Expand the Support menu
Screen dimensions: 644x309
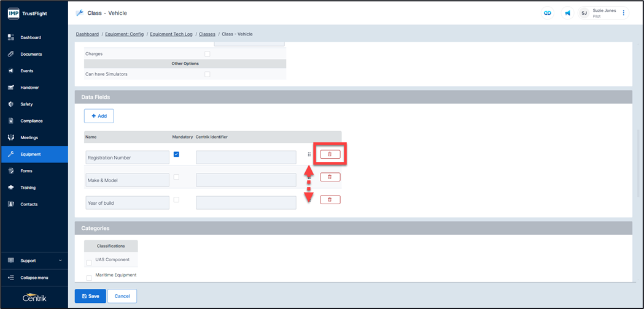[x=34, y=261]
